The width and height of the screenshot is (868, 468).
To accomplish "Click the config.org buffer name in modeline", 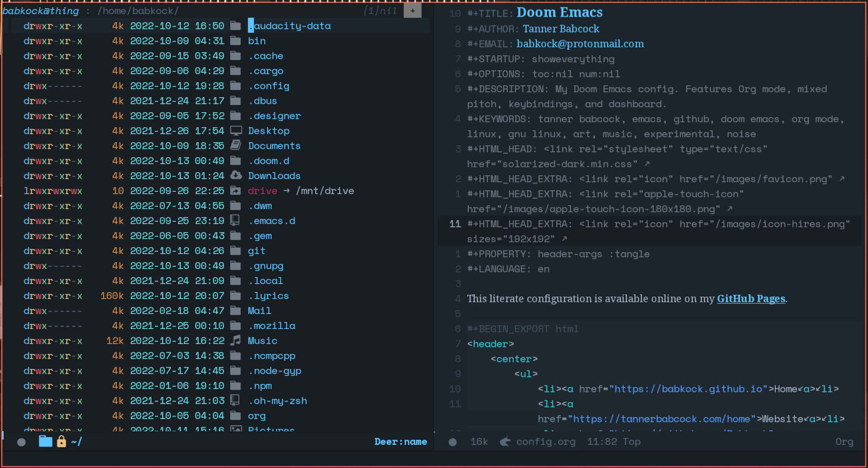I will tap(546, 442).
